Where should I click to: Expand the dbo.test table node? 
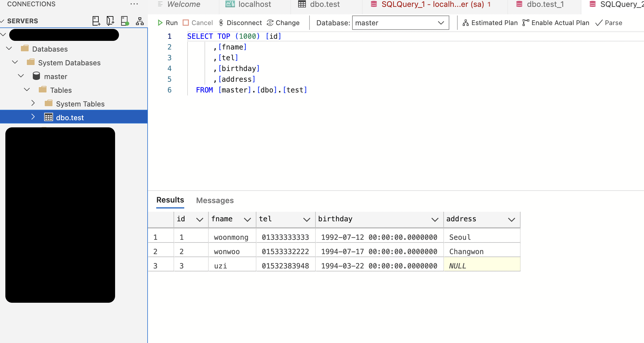click(33, 117)
